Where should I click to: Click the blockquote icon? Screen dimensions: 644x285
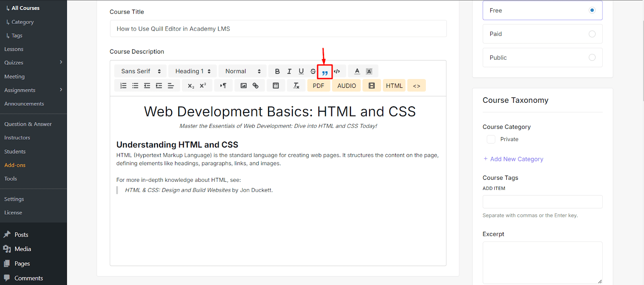pyautogui.click(x=325, y=73)
